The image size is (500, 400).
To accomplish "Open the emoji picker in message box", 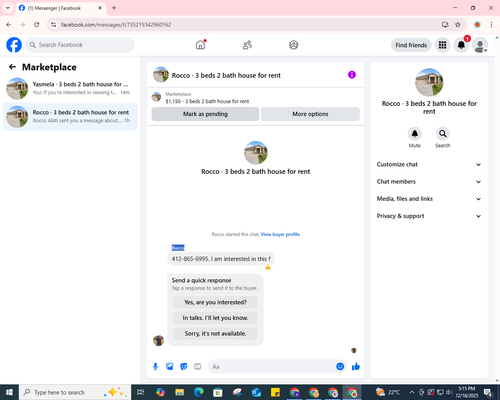I will click(340, 367).
